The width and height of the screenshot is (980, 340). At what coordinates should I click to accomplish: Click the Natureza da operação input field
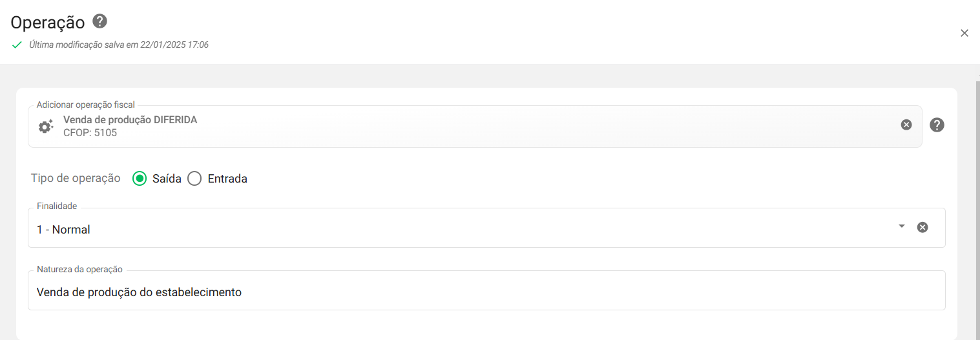point(485,292)
